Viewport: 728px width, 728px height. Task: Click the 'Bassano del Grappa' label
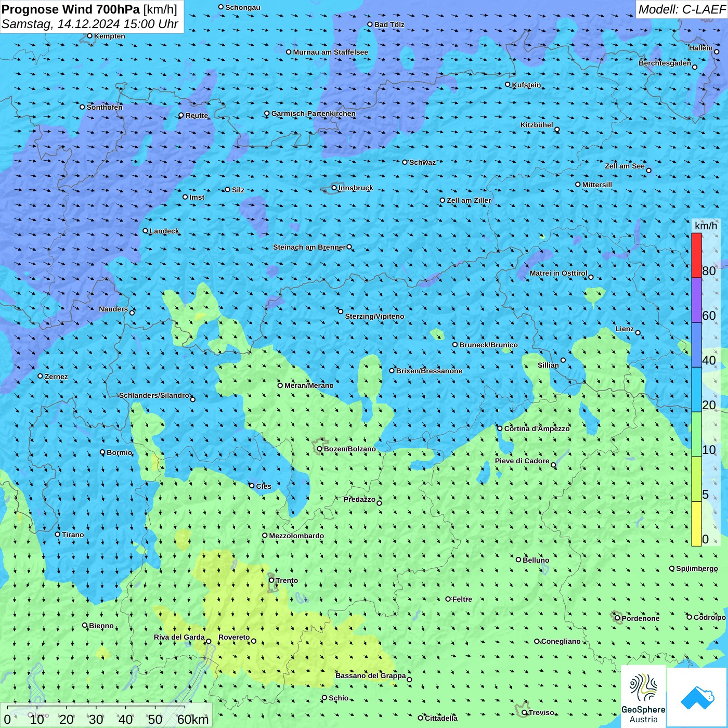coord(371,675)
